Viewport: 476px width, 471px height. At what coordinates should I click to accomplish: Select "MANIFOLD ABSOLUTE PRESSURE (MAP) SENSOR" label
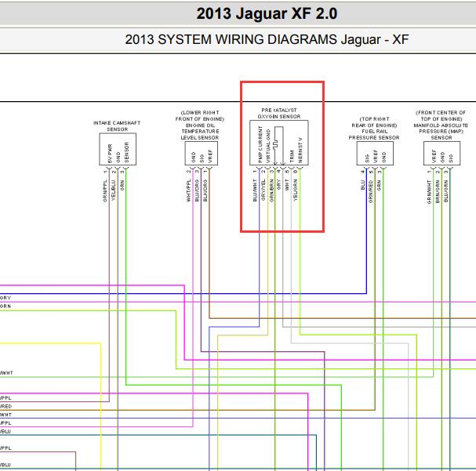pos(441,132)
